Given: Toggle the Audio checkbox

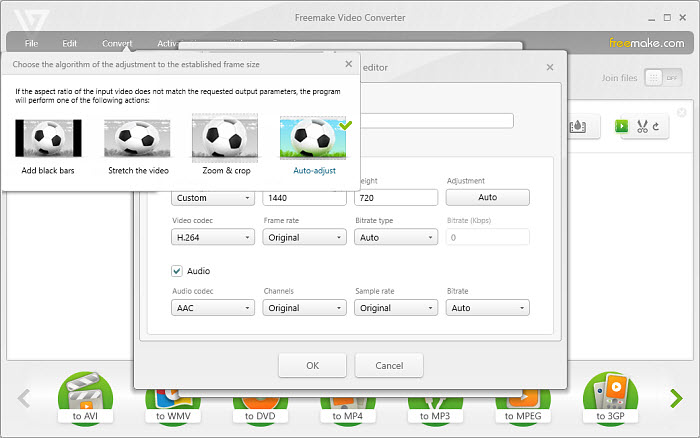Looking at the screenshot, I should (177, 271).
